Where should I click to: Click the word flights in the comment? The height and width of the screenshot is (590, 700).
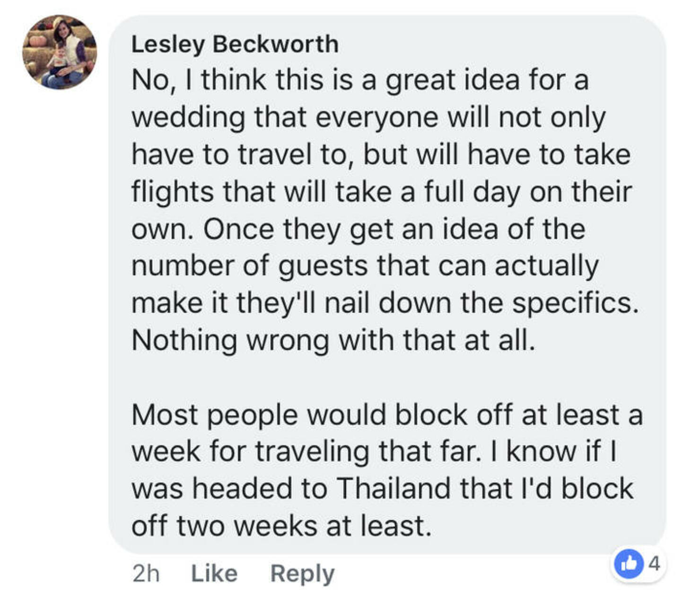pos(172,192)
